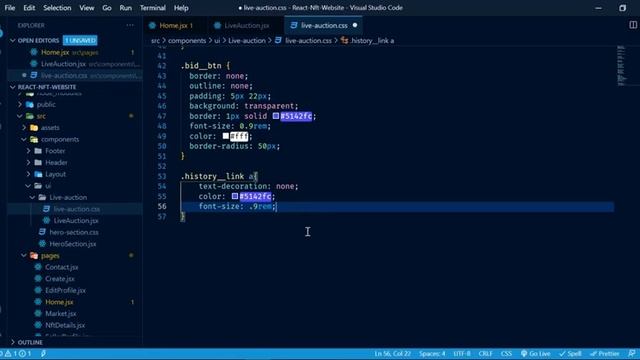Screen dimensions: 640x360
Task: Open LiveAuction.jsx in Open Editors list
Action: point(74,64)
